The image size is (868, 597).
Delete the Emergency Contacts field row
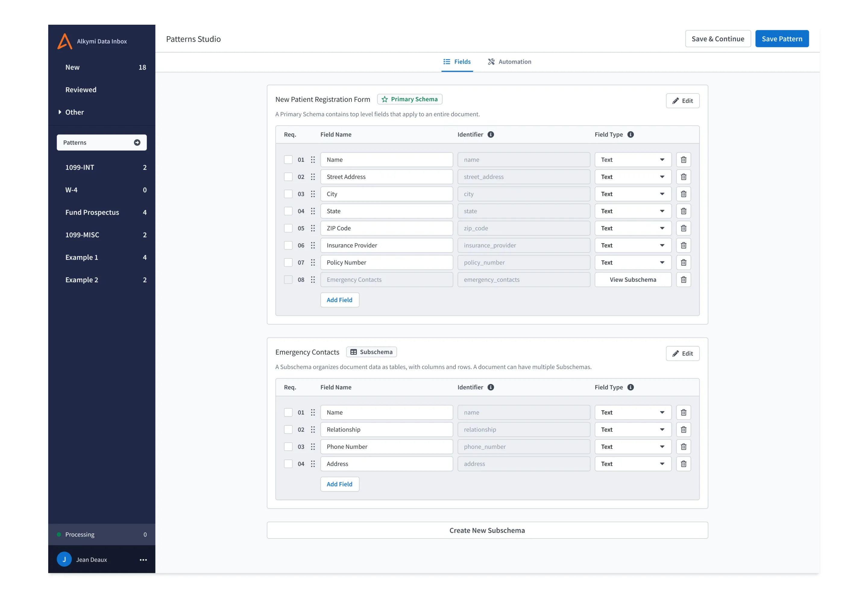pyautogui.click(x=683, y=280)
